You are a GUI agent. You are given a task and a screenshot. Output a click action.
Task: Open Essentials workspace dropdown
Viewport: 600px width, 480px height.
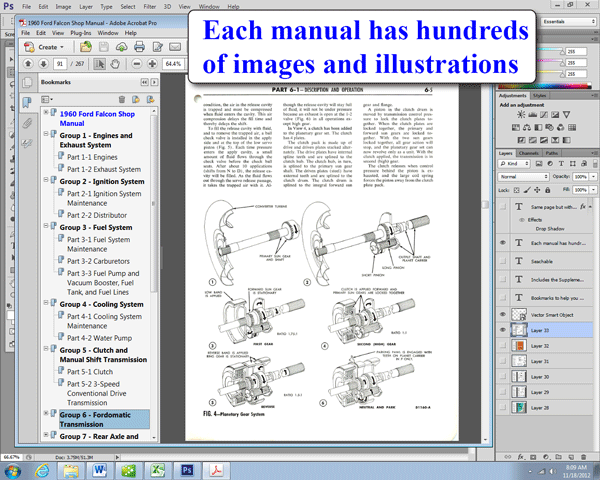(x=569, y=21)
